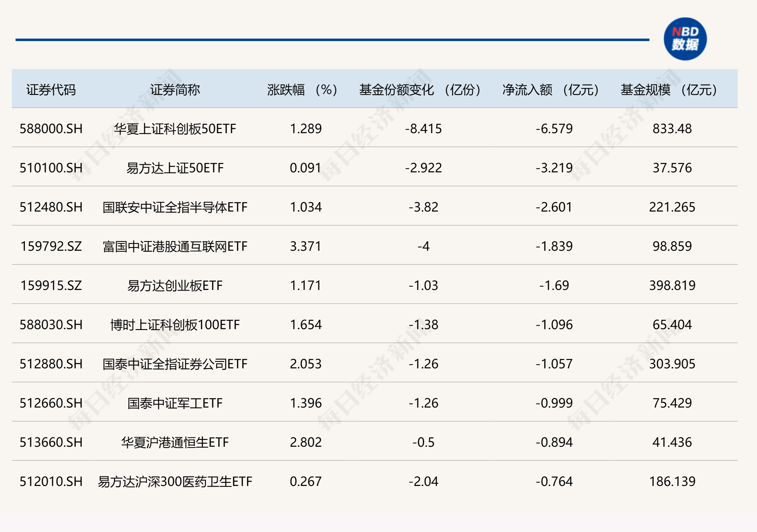Click net inflow value -2.601
Viewport: 757px width, 532px height.
[x=554, y=207]
